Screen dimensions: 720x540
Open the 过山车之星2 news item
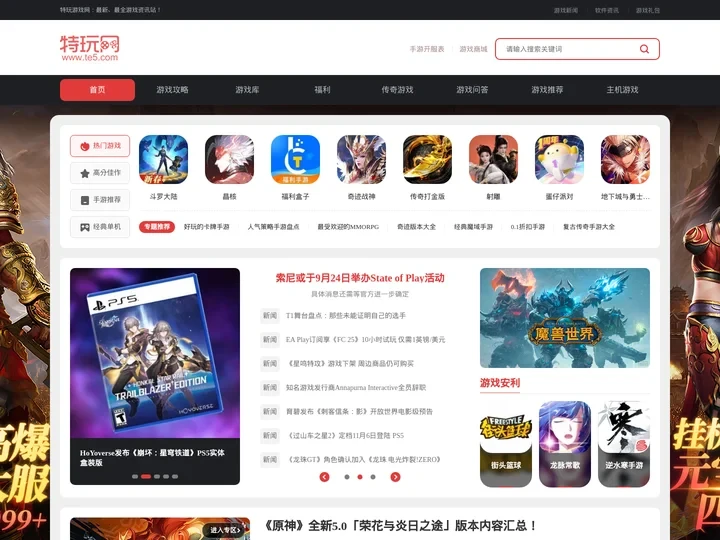345,435
